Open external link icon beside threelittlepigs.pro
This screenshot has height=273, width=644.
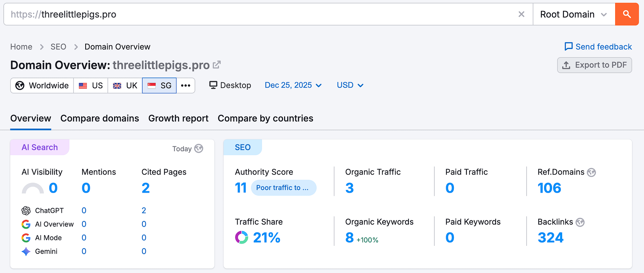tap(217, 64)
